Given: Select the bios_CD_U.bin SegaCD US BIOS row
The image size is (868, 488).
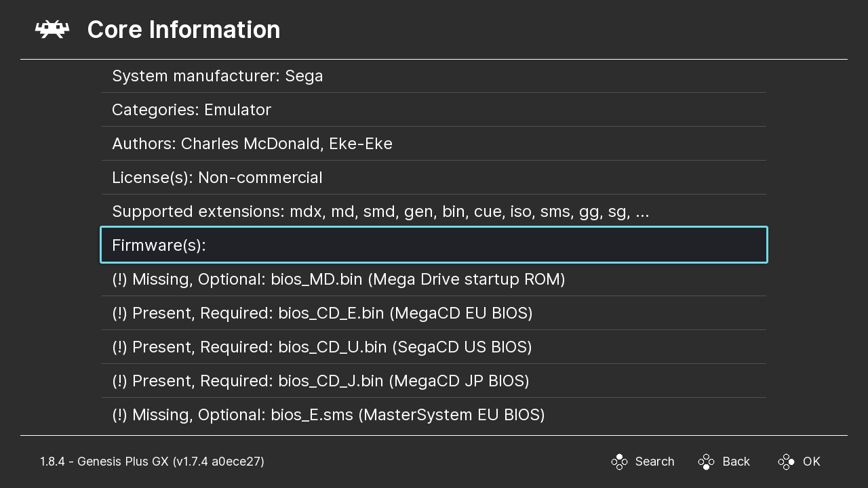Looking at the screenshot, I should (434, 347).
